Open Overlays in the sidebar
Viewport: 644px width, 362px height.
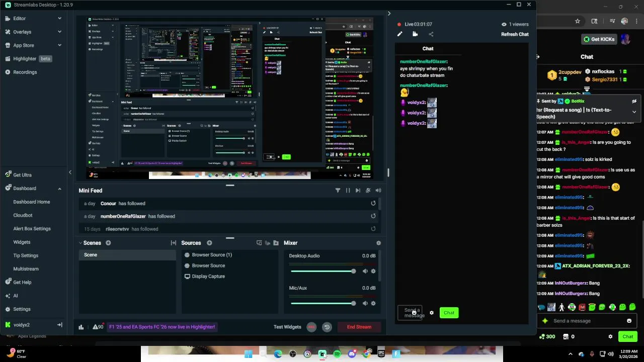(x=22, y=32)
